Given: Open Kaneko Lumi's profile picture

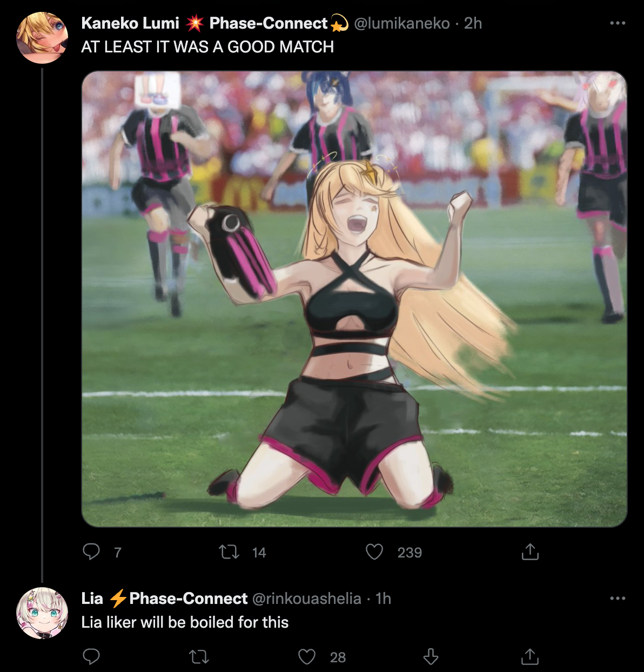Looking at the screenshot, I should [x=42, y=38].
